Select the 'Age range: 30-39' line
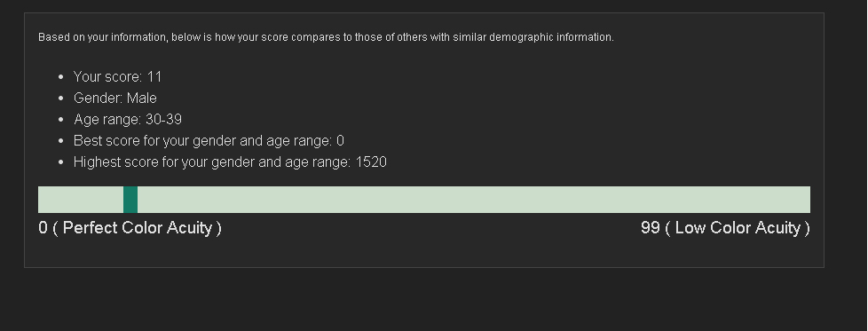 coord(127,120)
